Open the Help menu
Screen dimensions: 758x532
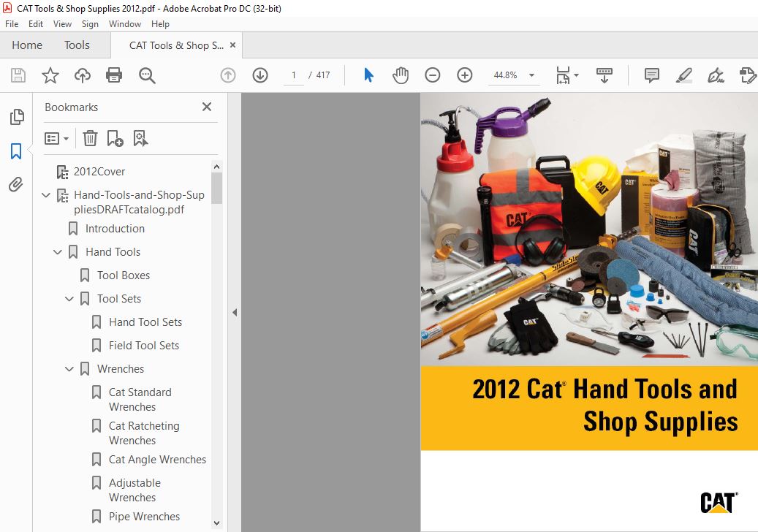tap(160, 23)
